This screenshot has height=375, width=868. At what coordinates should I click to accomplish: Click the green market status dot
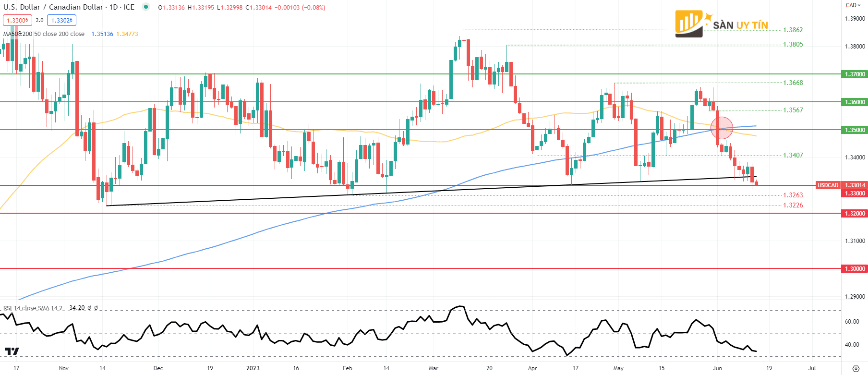click(146, 7)
